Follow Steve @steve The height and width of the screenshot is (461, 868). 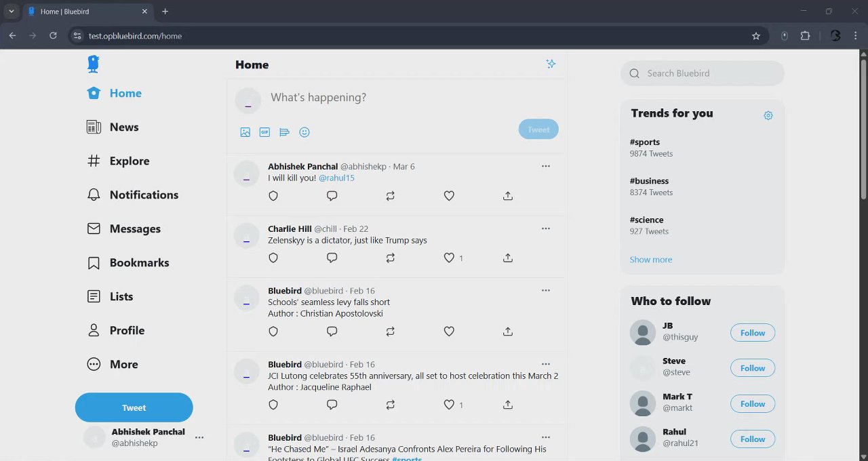[x=753, y=368]
